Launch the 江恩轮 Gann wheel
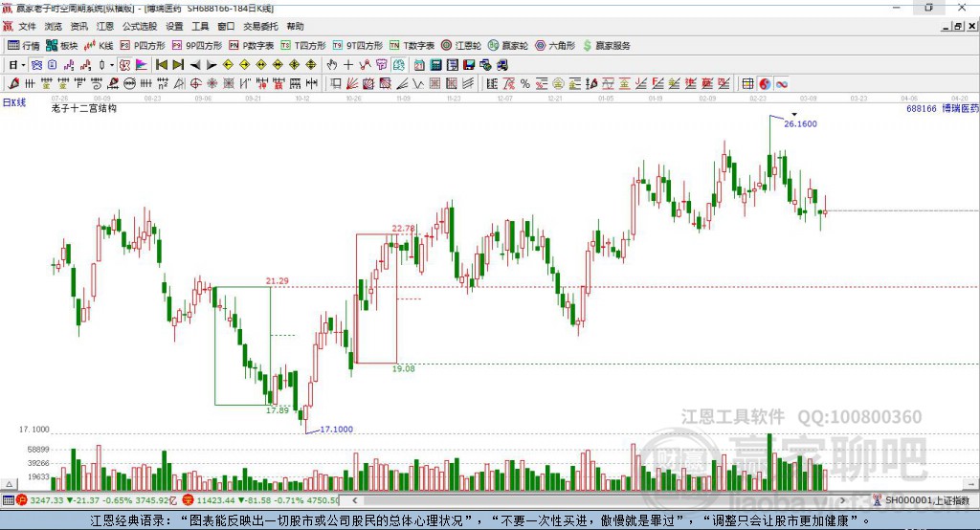The width and height of the screenshot is (980, 530). 461,46
